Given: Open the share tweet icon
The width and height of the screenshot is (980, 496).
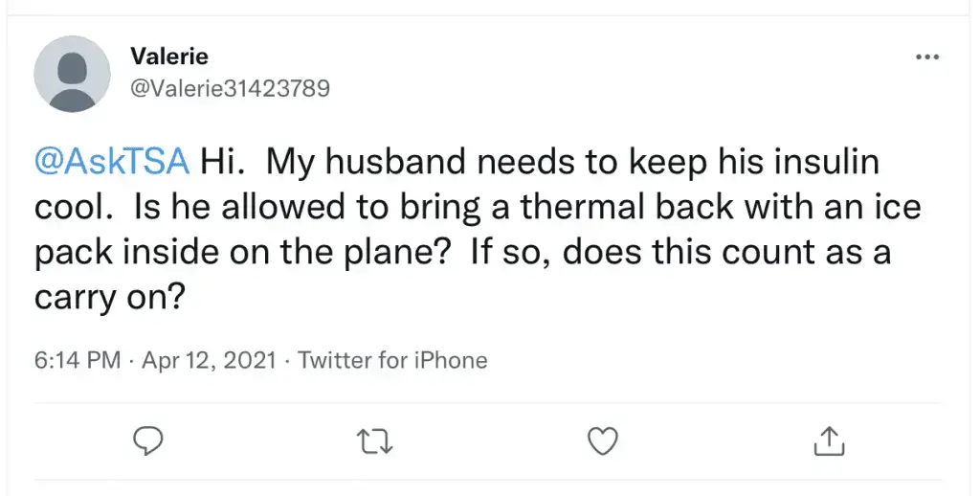Looking at the screenshot, I should tap(830, 441).
